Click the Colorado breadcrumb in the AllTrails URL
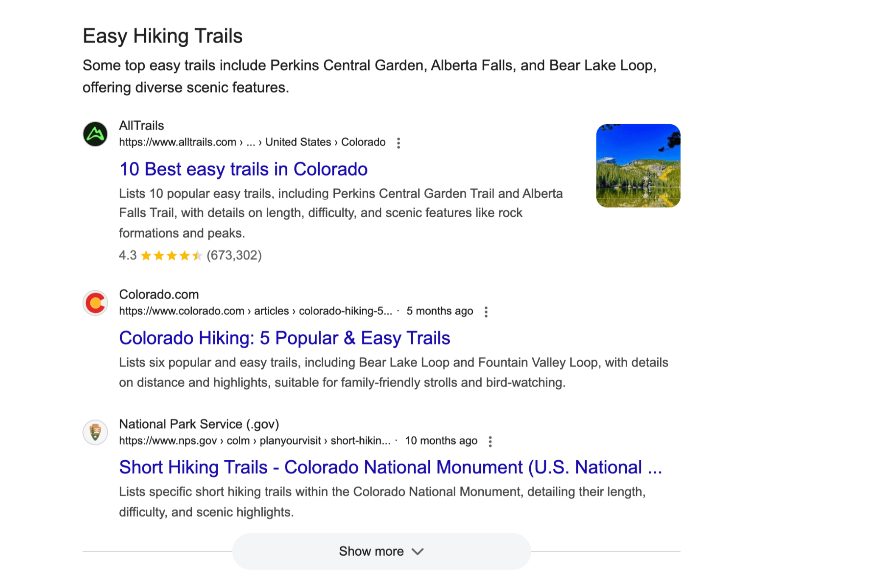The width and height of the screenshot is (869, 588). [363, 142]
